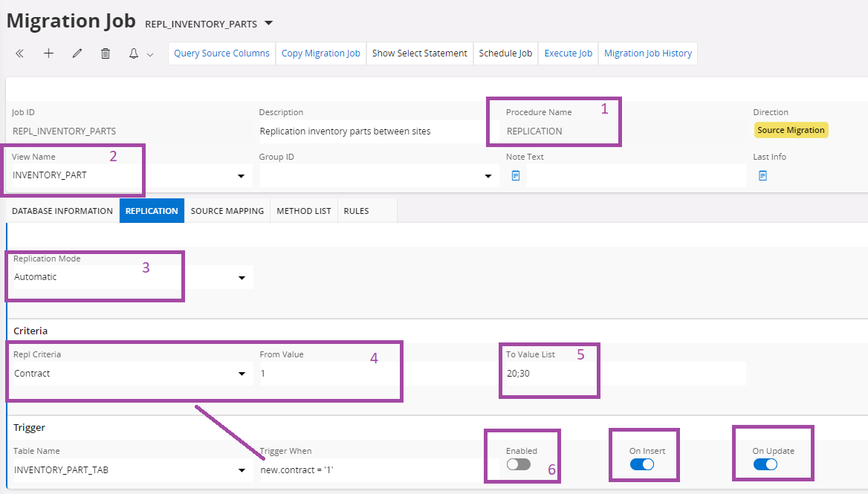Screen dimensions: 868x494
Task: Expand the View Name dropdown
Action: (241, 176)
